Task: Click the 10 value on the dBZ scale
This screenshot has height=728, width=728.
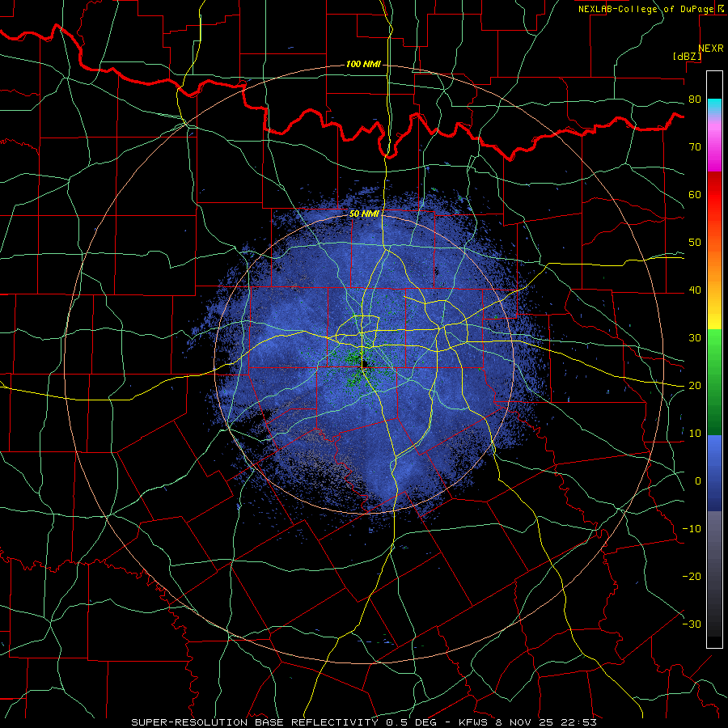Action: pyautogui.click(x=695, y=434)
